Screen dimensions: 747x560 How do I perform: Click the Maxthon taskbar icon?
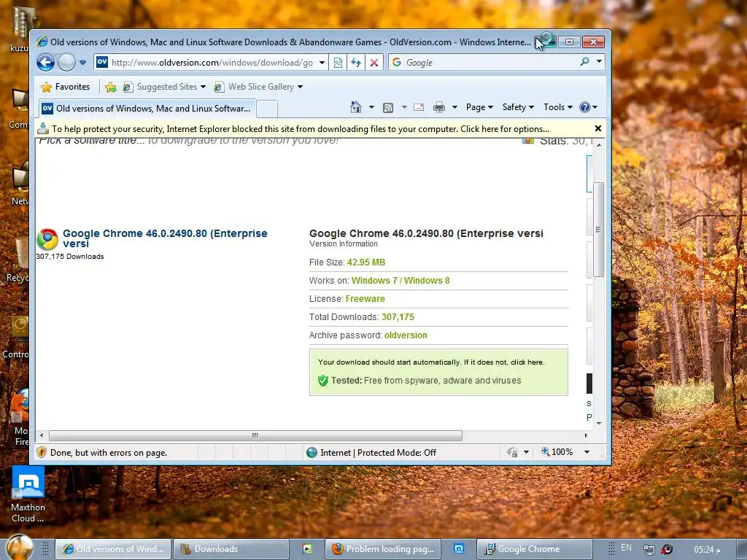tap(459, 549)
